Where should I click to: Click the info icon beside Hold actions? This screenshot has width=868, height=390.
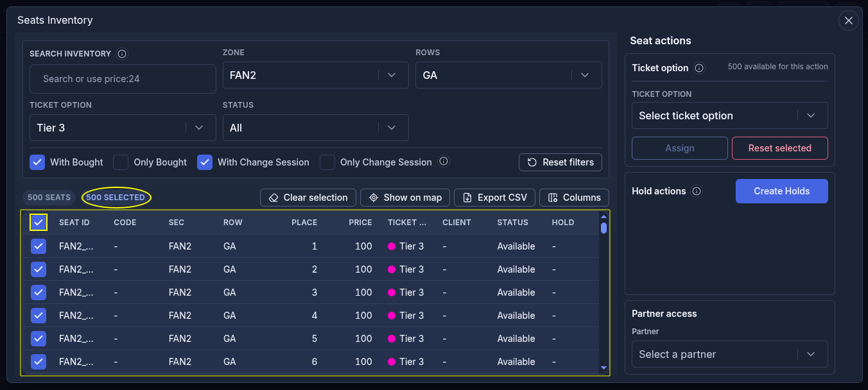[x=697, y=191]
